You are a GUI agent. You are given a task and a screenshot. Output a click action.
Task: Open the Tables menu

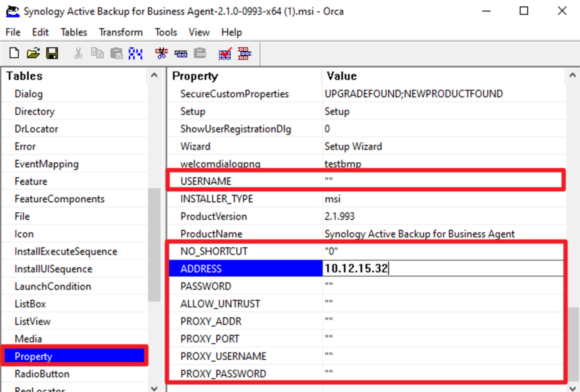[x=74, y=32]
